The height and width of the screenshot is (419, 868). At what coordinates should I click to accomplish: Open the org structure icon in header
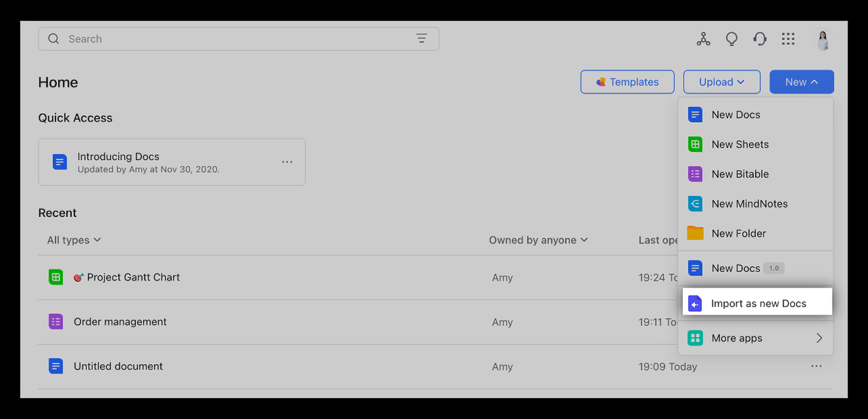(703, 39)
